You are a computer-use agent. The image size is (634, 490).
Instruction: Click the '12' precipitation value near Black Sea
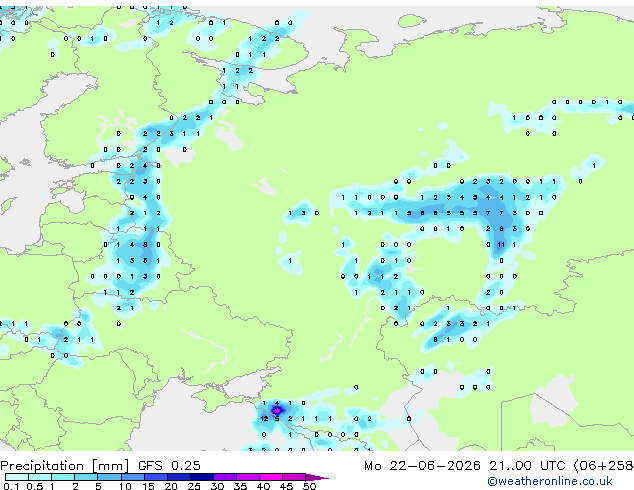point(264,418)
